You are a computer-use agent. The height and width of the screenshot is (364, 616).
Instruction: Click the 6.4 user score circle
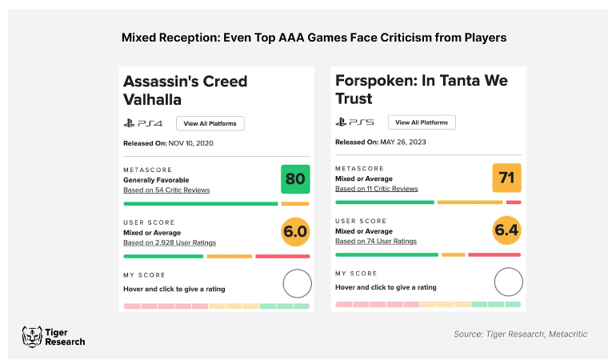pos(507,230)
